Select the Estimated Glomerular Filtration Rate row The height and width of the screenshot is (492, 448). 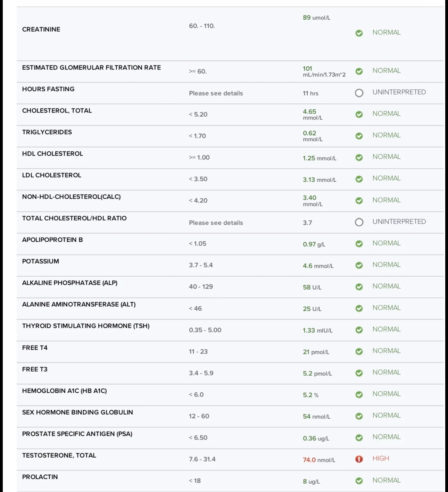click(x=230, y=72)
